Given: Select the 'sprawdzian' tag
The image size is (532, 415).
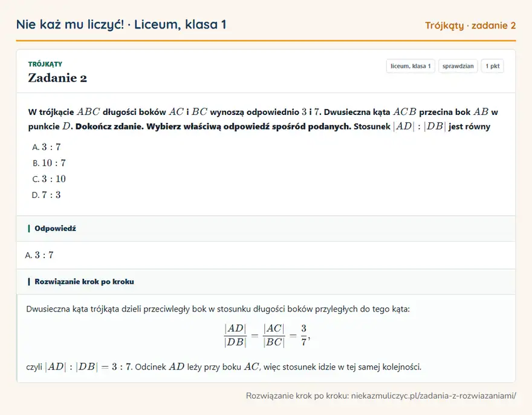Looking at the screenshot, I should pyautogui.click(x=458, y=66).
